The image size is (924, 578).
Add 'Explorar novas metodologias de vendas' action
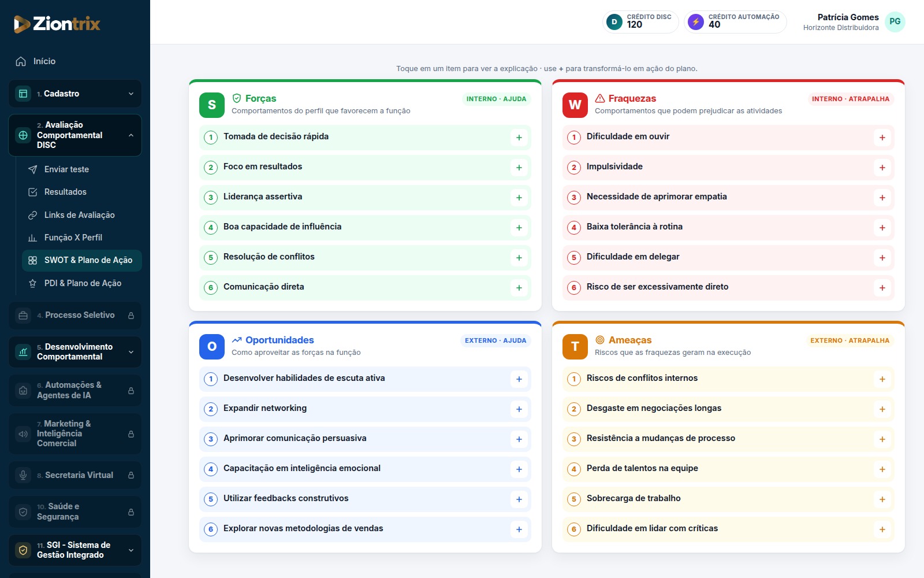point(519,529)
